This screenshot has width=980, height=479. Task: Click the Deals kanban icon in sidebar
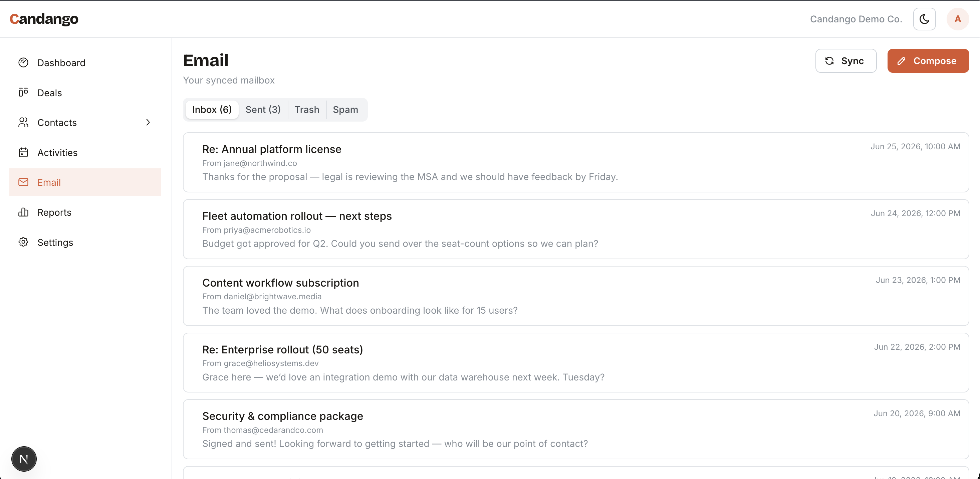(23, 93)
